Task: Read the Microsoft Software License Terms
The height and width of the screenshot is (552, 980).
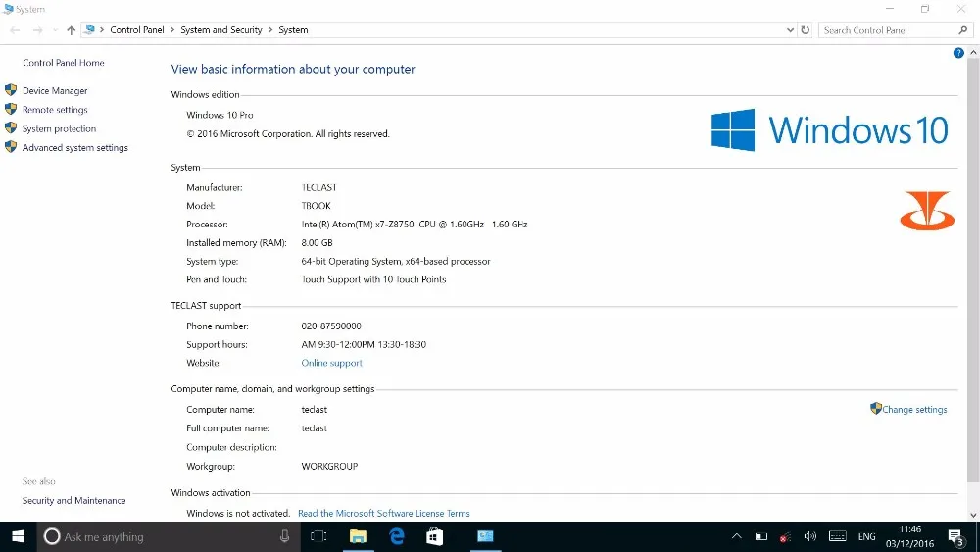Action: pos(384,513)
